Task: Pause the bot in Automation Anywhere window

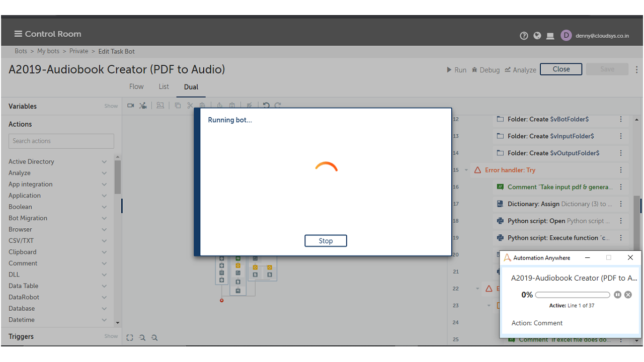Action: point(617,295)
